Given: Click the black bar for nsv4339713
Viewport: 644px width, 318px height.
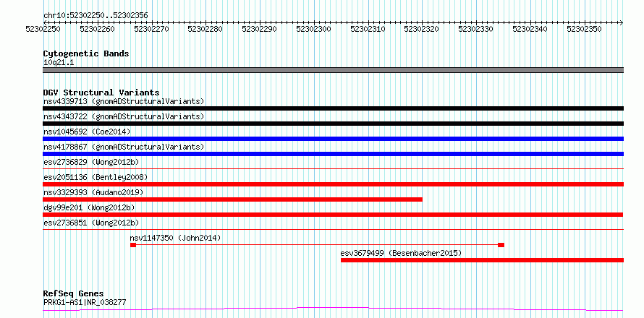Looking at the screenshot, I should point(333,108).
